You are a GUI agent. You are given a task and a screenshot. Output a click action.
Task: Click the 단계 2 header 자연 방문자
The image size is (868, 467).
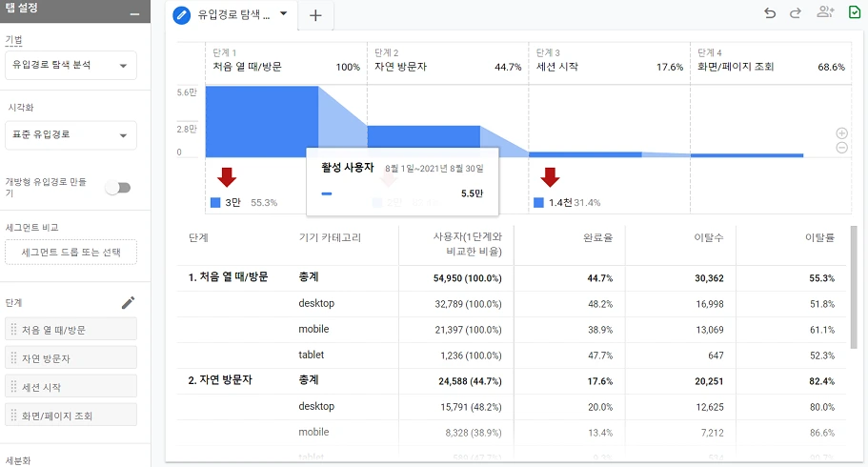coord(401,67)
